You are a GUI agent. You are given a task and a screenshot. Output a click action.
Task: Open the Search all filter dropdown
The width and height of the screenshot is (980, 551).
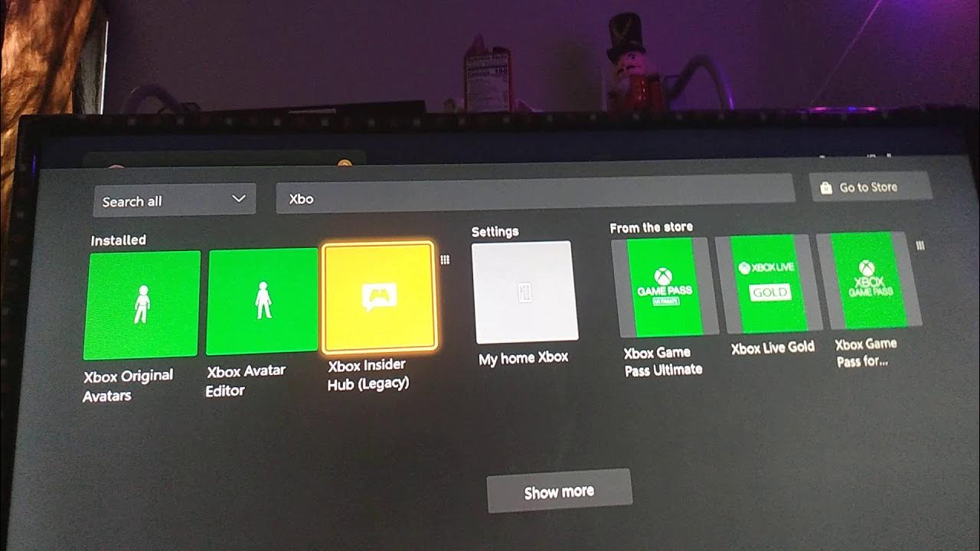[175, 201]
